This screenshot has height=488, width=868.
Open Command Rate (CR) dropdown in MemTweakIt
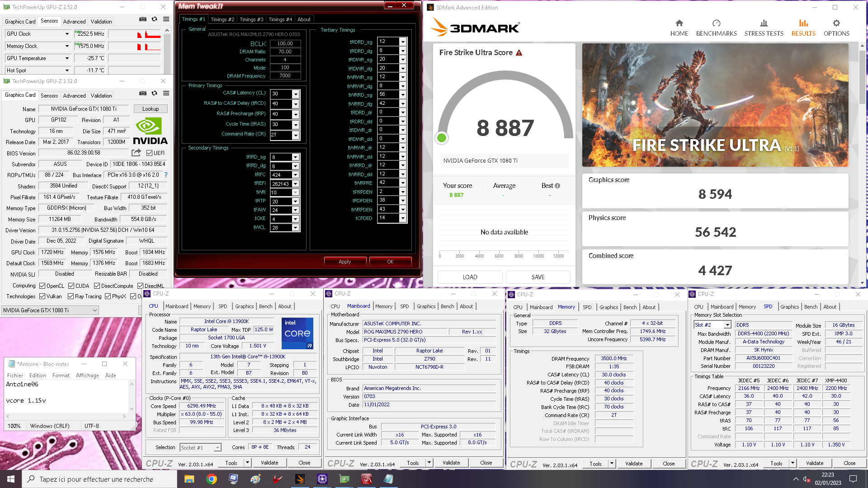click(x=296, y=135)
